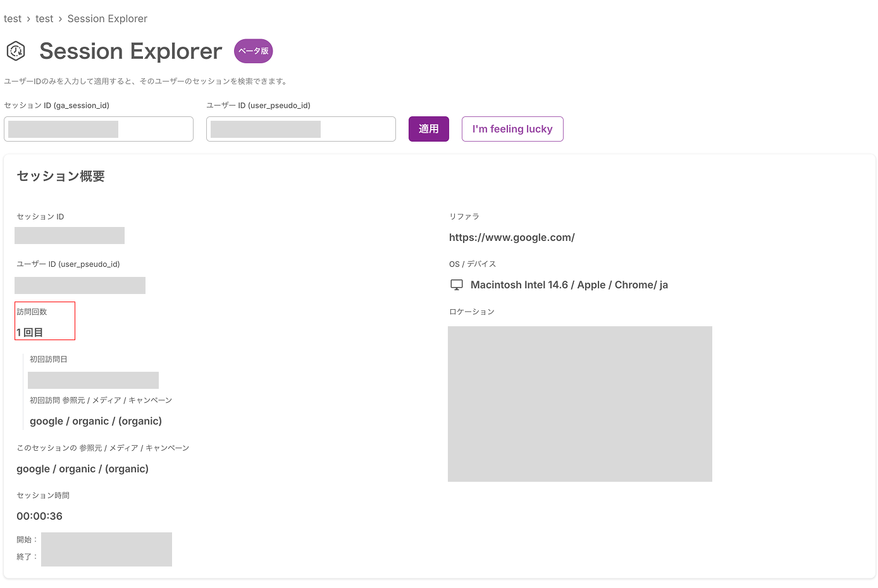Viewport: 878px width, 588px height.
Task: Click the I'm feeling lucky button
Action: click(512, 128)
